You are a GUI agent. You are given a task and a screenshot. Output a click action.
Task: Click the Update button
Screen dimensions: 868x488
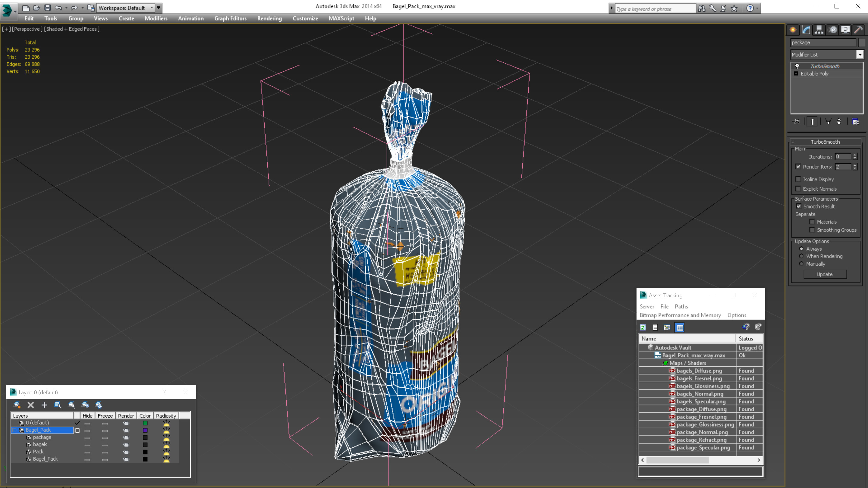click(x=825, y=274)
